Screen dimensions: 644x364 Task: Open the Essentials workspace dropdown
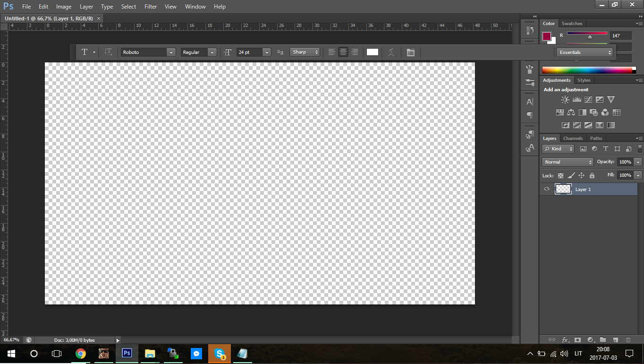585,52
